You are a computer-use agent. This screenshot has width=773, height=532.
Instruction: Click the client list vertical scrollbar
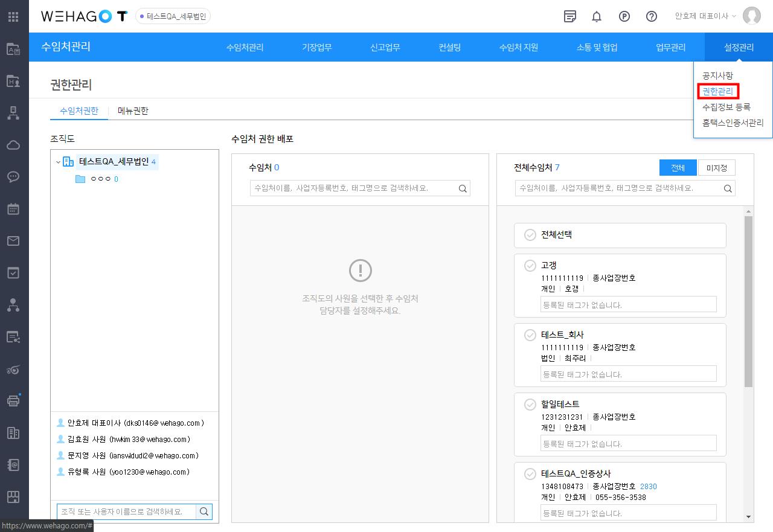[x=749, y=302]
